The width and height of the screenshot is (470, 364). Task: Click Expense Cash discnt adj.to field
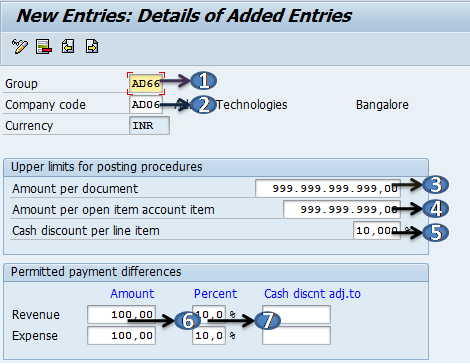pos(296,335)
